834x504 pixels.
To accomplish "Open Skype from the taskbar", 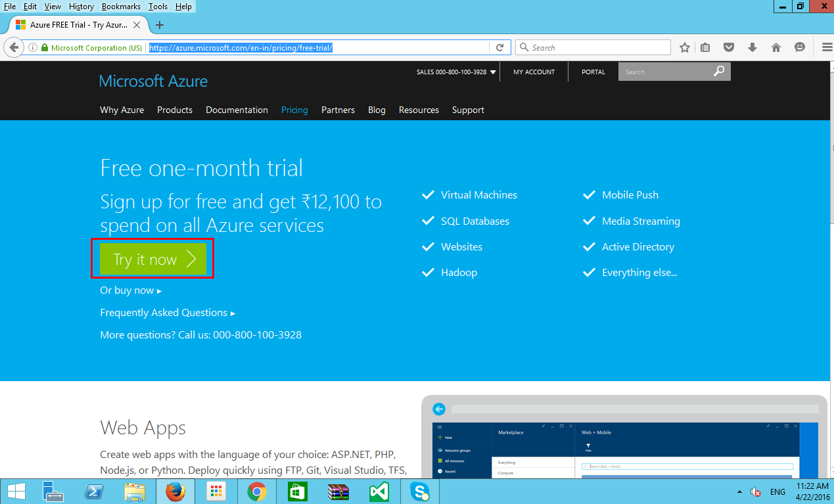I will 419,491.
